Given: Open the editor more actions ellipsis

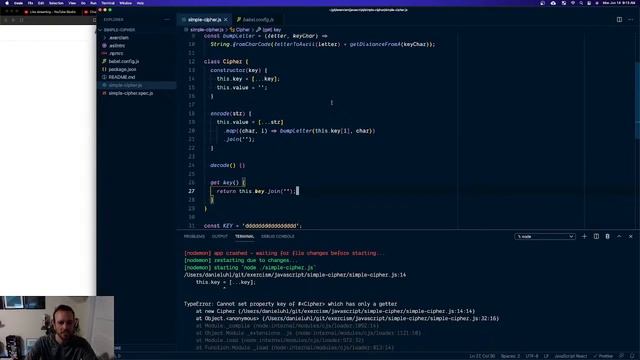Looking at the screenshot, I should point(631,20).
